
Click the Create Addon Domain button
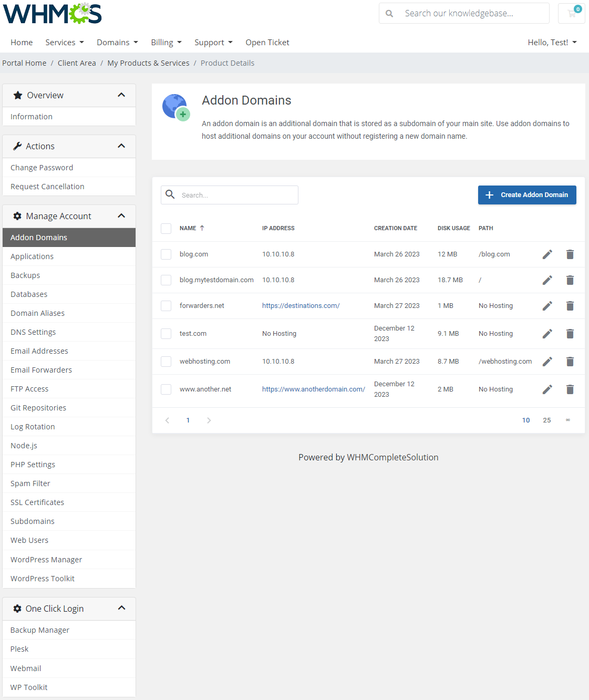pos(527,195)
